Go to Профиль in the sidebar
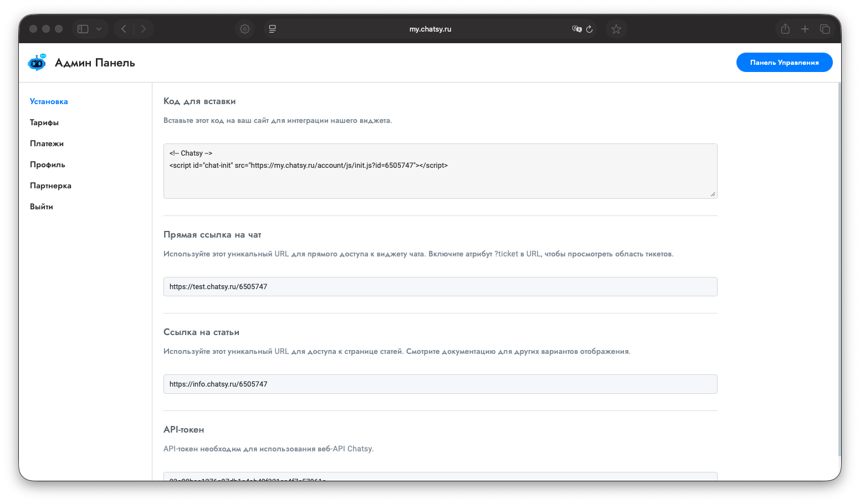 click(x=48, y=164)
